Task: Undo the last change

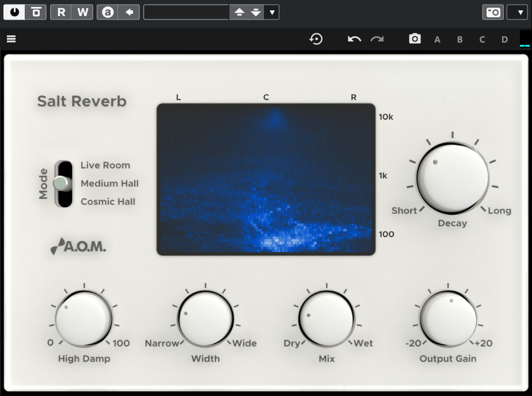Action: 354,39
